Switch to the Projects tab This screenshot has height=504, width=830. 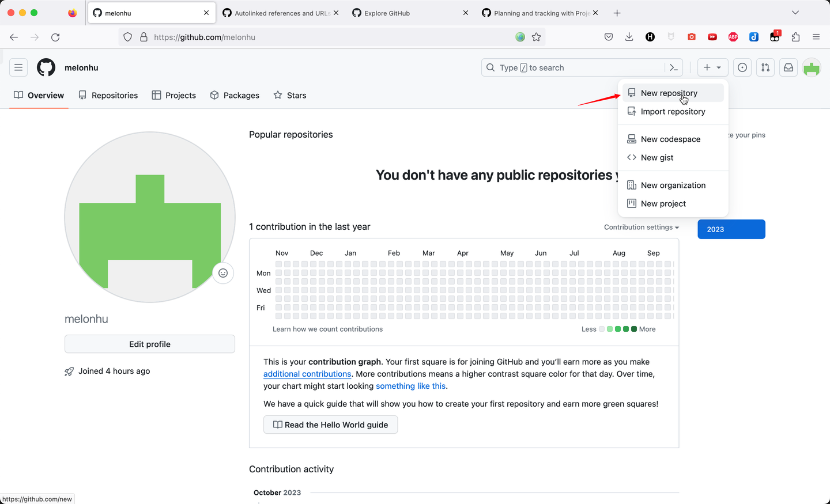pyautogui.click(x=174, y=95)
